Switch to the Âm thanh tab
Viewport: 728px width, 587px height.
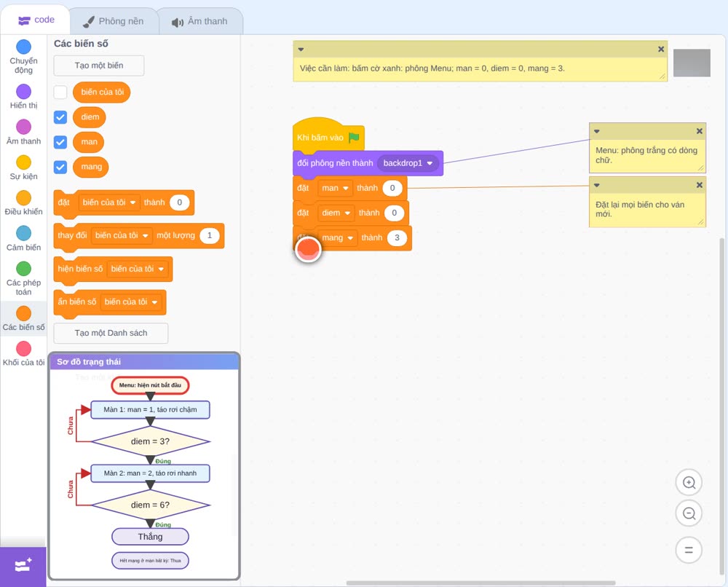click(200, 21)
